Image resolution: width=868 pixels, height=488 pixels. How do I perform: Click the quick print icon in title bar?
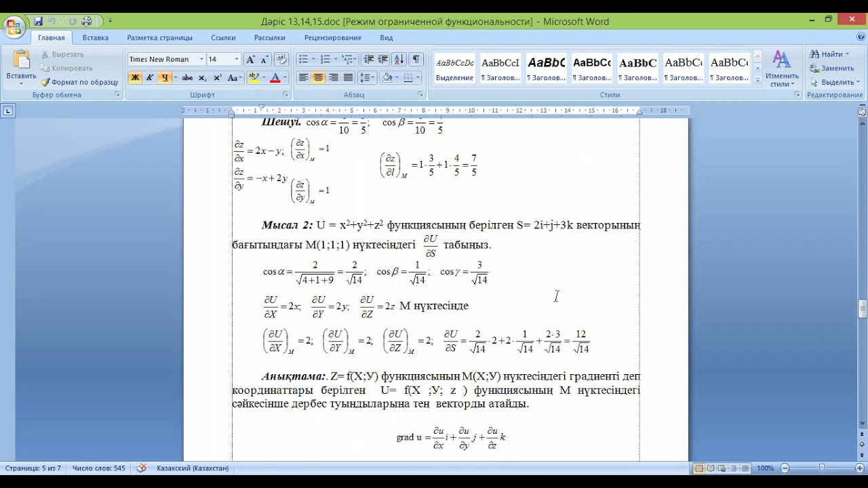tap(87, 21)
